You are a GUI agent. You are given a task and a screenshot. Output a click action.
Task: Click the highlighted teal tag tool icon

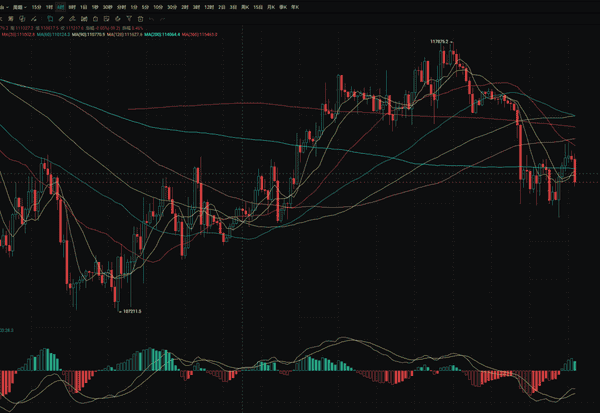[x=50, y=18]
